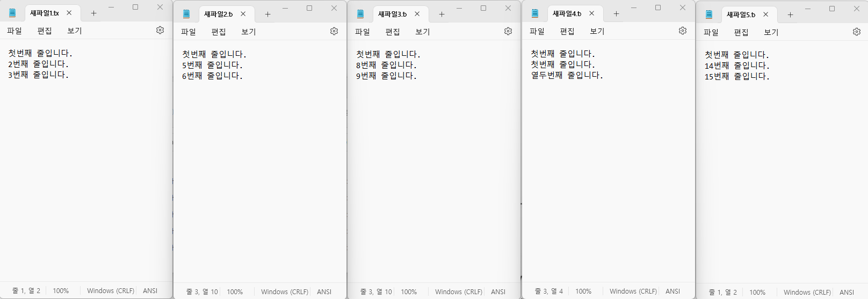Add a new tab in 새파일4 window
Screen dimensions: 868x299
click(616, 13)
